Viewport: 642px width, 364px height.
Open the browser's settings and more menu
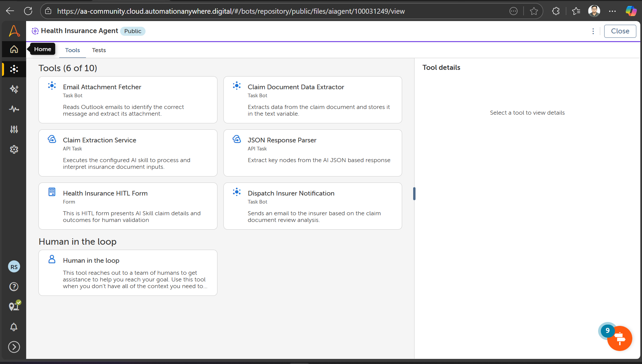click(x=612, y=11)
